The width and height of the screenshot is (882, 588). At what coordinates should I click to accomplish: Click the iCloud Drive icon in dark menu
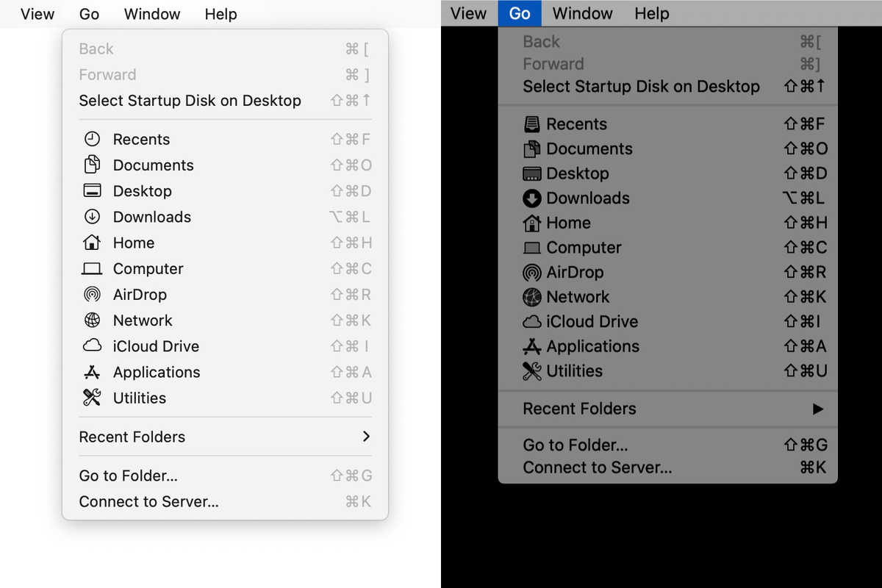532,322
